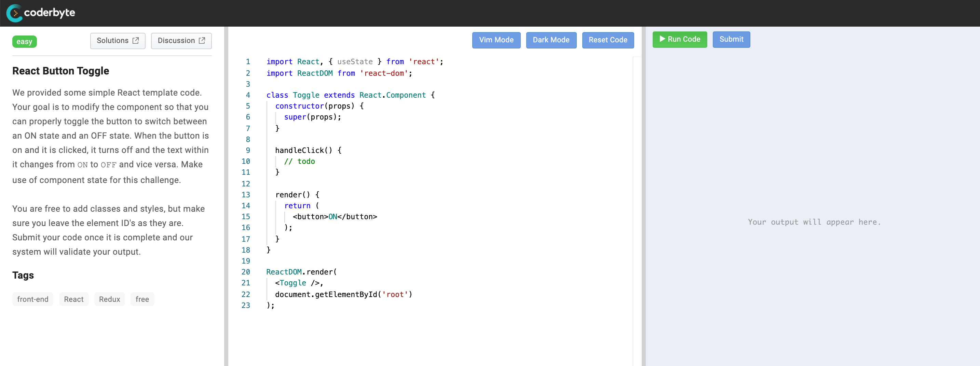Switch the editor to Dark Mode

[x=551, y=40]
